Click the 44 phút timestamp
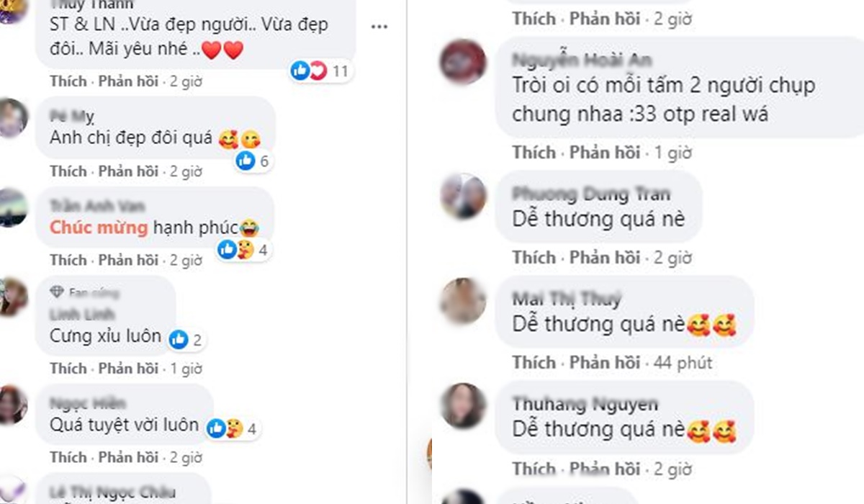This screenshot has height=504, width=864. [x=683, y=363]
